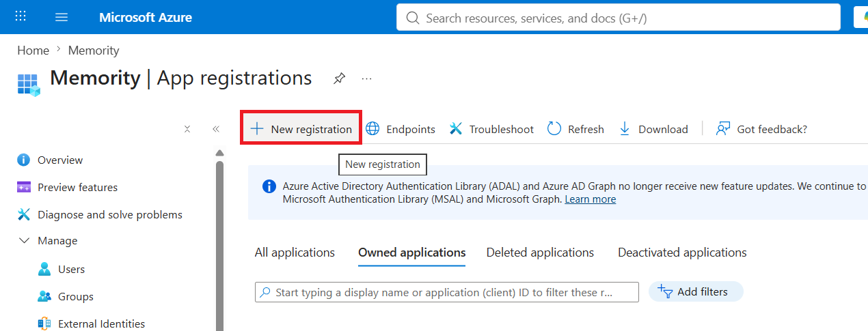Click the Overview info icon
The height and width of the screenshot is (331, 868).
click(24, 160)
